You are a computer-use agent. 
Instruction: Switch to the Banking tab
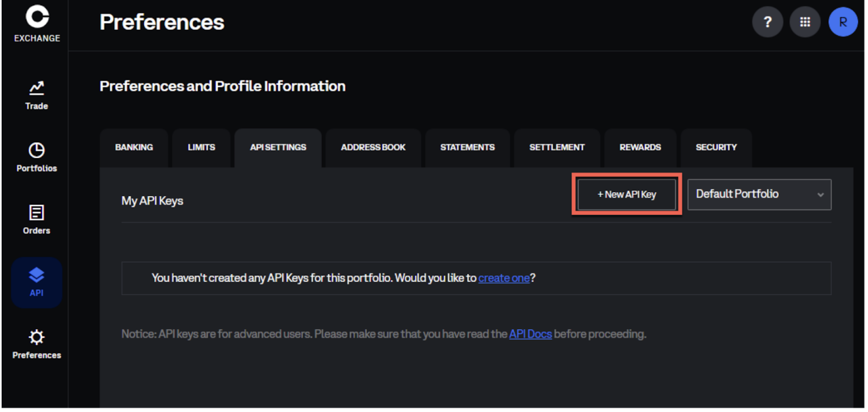[x=134, y=148]
